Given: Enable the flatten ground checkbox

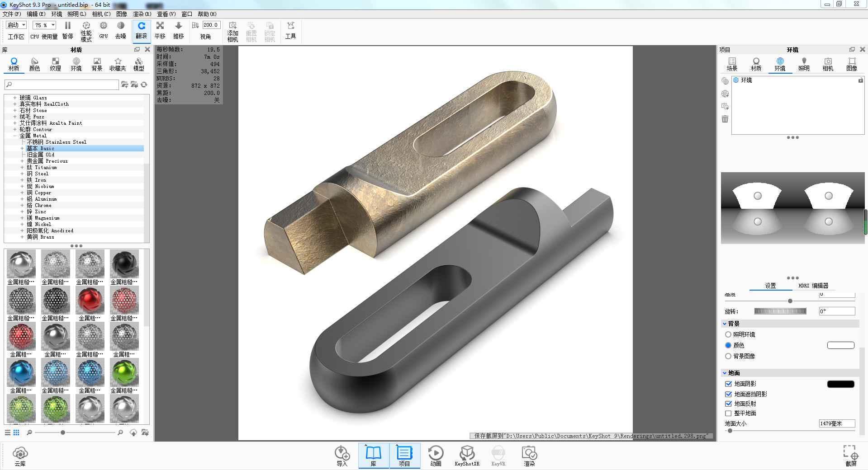Looking at the screenshot, I should (x=728, y=413).
